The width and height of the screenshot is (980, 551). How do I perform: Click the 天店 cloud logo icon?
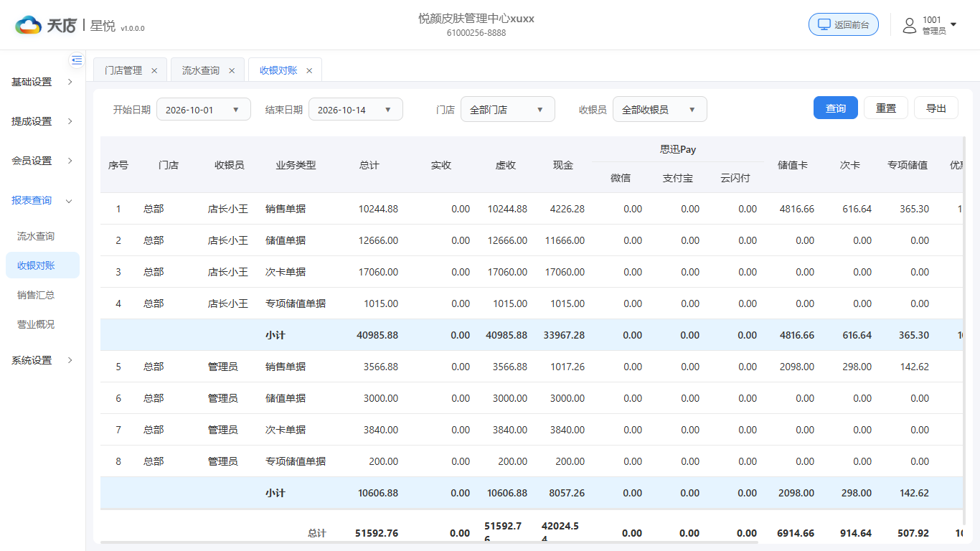click(x=28, y=25)
